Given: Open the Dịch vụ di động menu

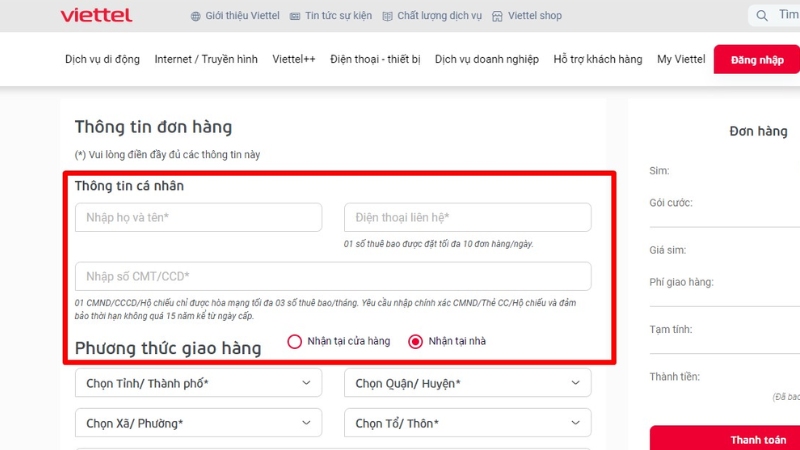Looking at the screenshot, I should pyautogui.click(x=102, y=59).
